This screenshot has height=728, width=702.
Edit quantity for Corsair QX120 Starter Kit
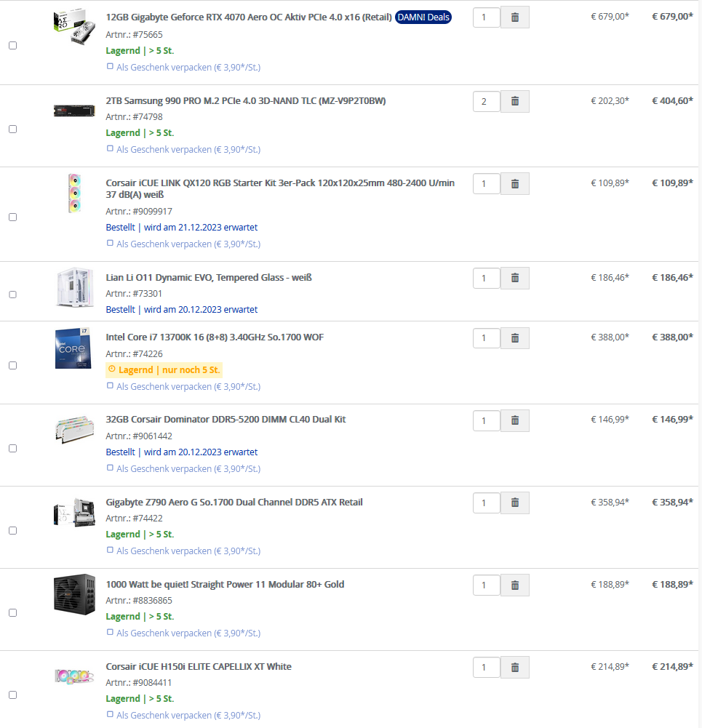pyautogui.click(x=487, y=184)
